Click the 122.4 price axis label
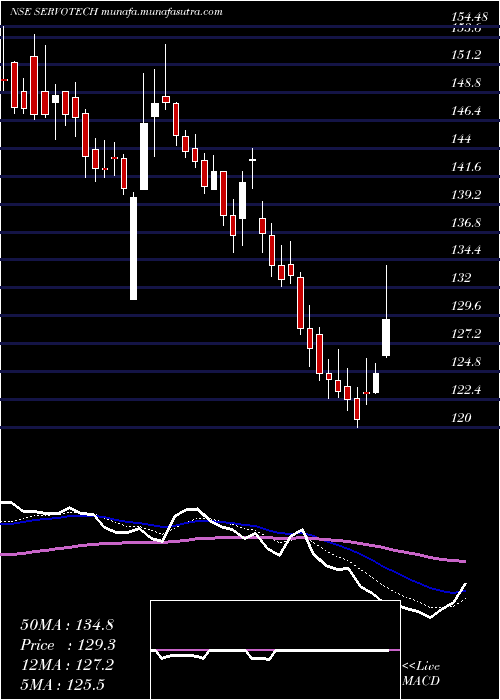 coord(466,390)
